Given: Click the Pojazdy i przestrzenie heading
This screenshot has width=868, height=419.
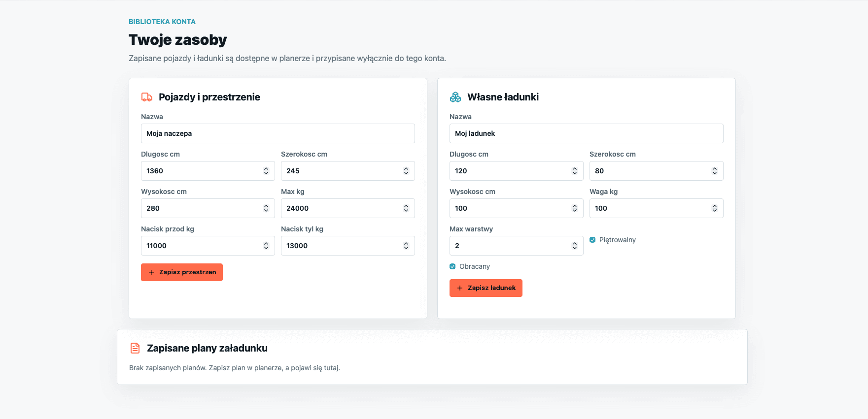Looking at the screenshot, I should (209, 97).
